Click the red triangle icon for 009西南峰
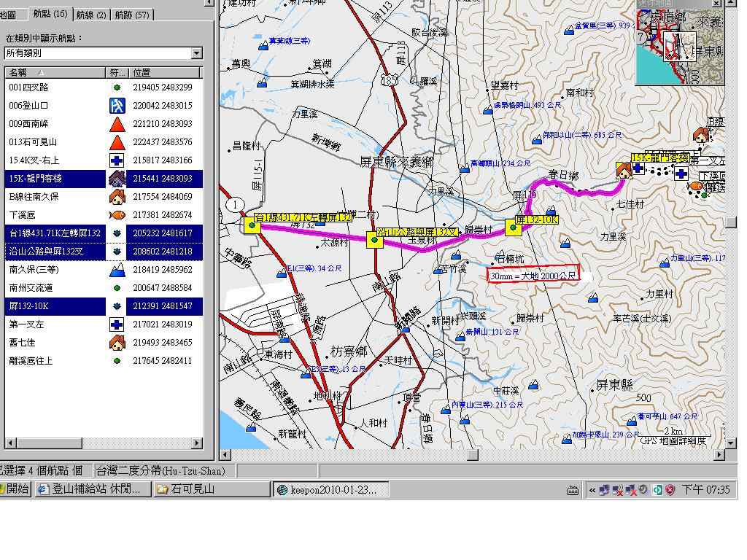Screen dimensions: 747x560 point(117,124)
